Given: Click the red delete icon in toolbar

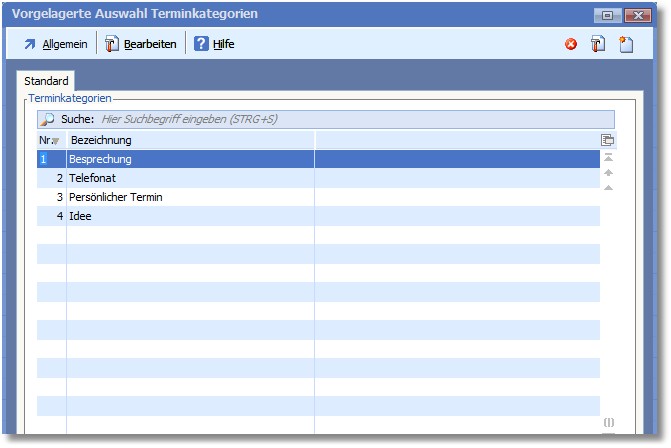Looking at the screenshot, I should point(571,44).
